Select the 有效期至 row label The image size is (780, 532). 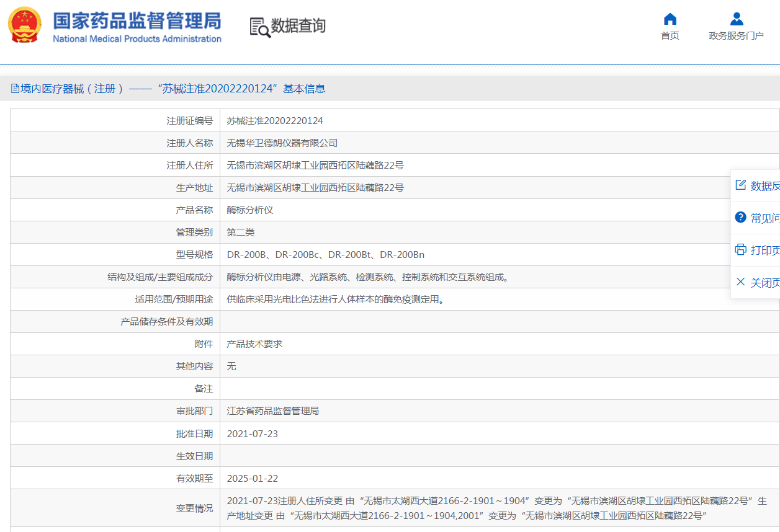[194, 478]
